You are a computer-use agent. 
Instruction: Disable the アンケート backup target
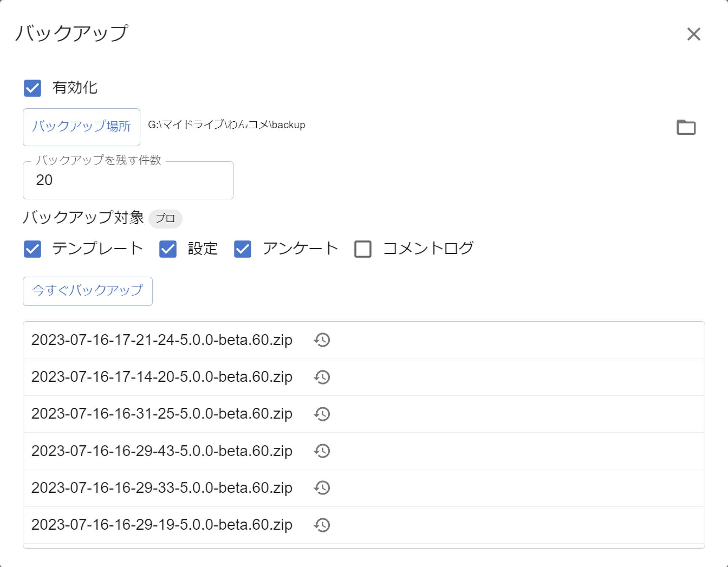click(x=243, y=248)
